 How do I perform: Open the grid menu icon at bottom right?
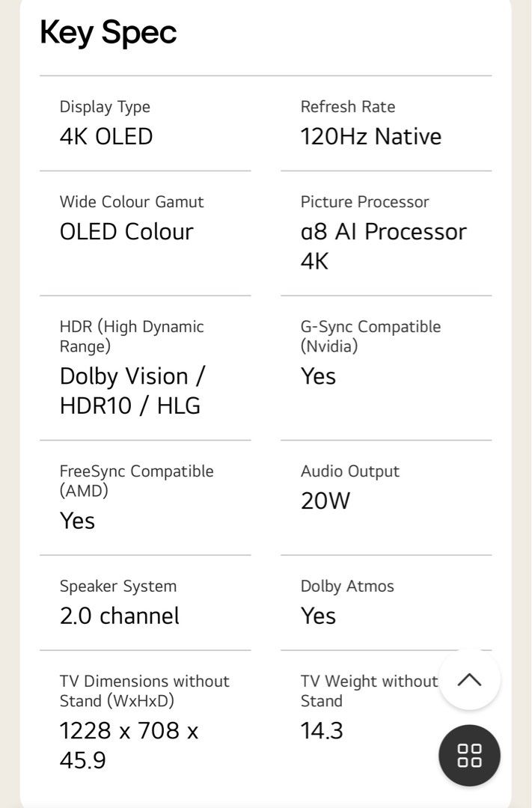469,756
